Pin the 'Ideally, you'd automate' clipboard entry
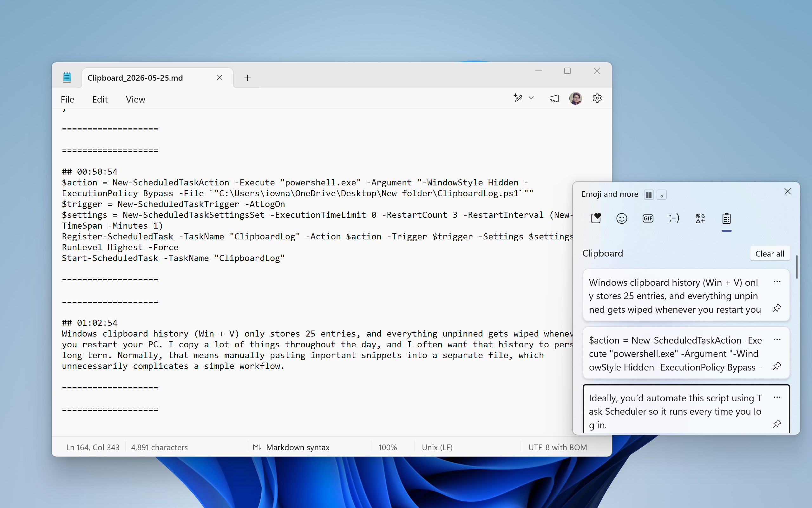 tap(777, 423)
